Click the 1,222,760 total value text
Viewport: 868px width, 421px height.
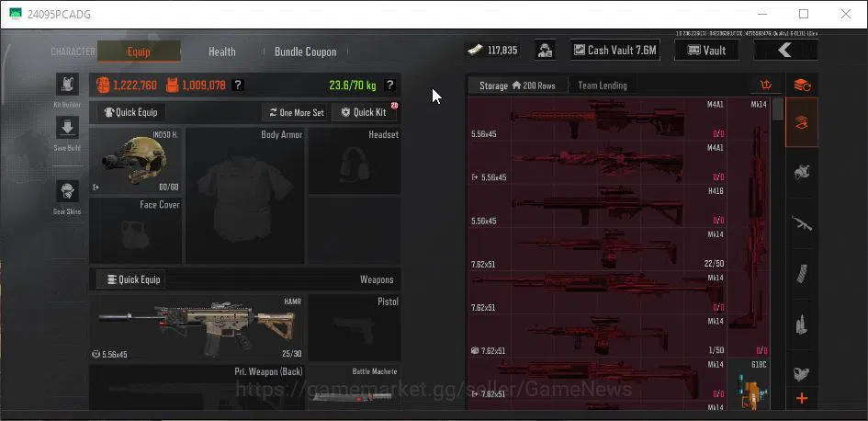pyautogui.click(x=134, y=85)
